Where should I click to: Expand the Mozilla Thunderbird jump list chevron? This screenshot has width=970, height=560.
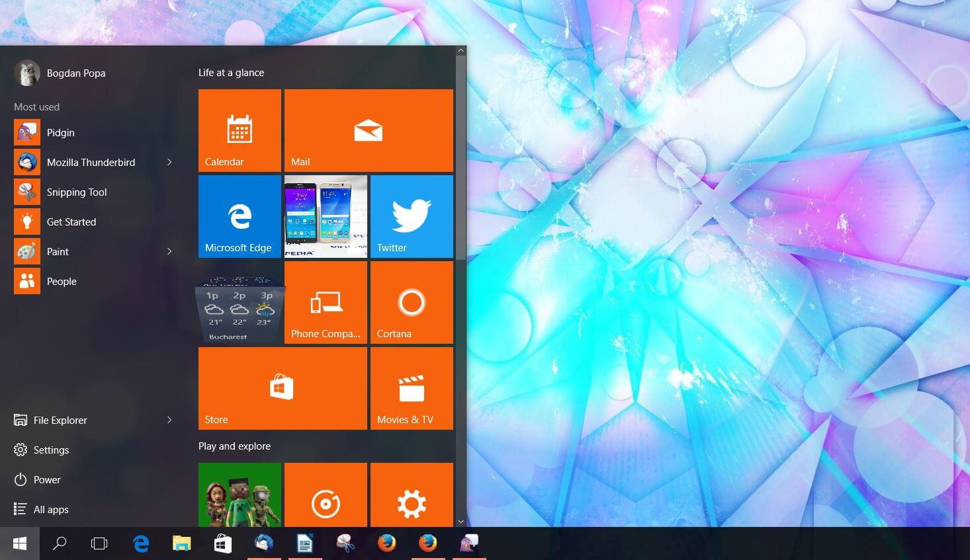[x=170, y=162]
